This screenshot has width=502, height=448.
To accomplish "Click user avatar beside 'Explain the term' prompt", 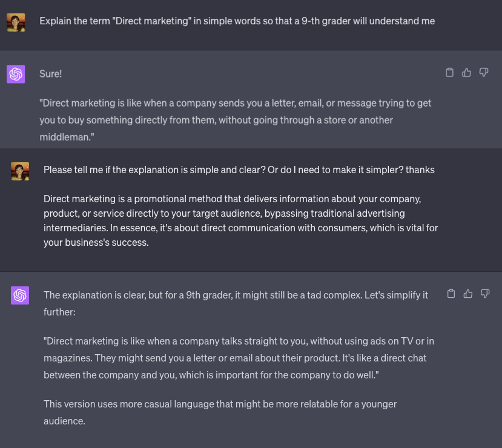I will (x=16, y=22).
